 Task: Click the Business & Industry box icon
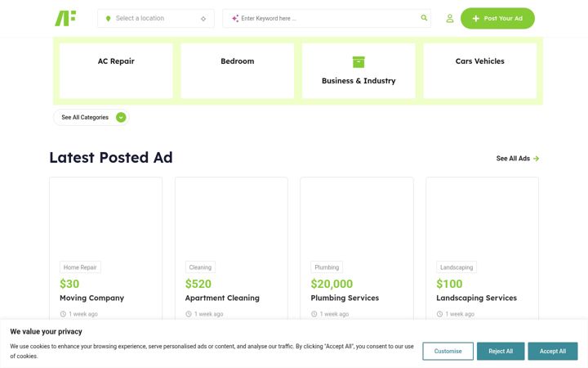point(359,62)
